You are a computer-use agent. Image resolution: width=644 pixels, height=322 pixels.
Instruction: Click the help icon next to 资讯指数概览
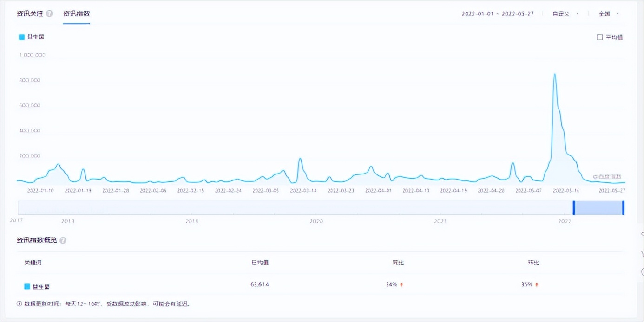click(63, 240)
